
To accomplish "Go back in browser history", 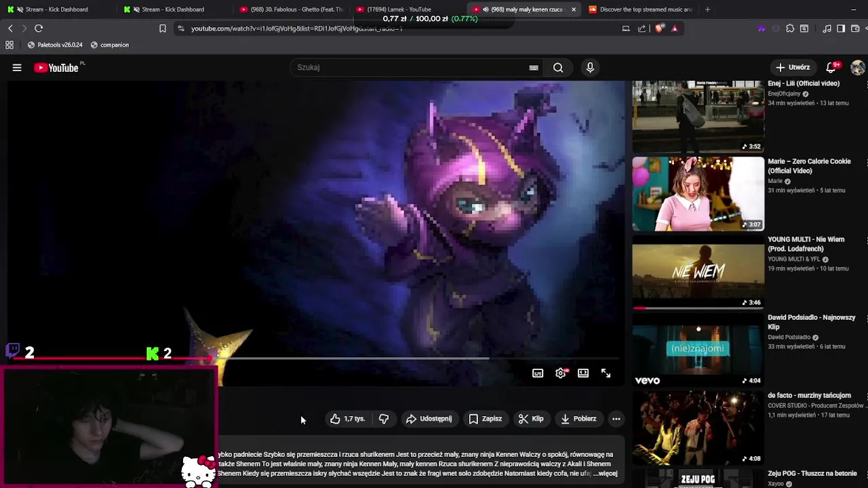I will tap(10, 28).
